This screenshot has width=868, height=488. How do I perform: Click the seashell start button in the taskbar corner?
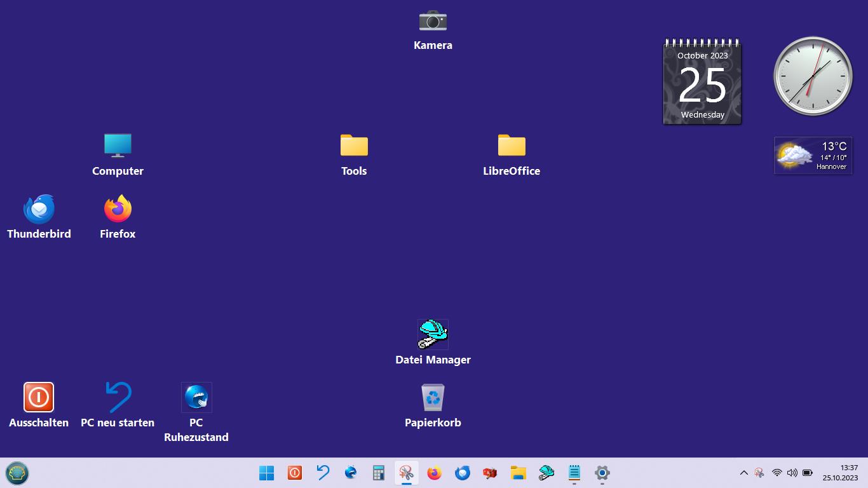point(17,473)
